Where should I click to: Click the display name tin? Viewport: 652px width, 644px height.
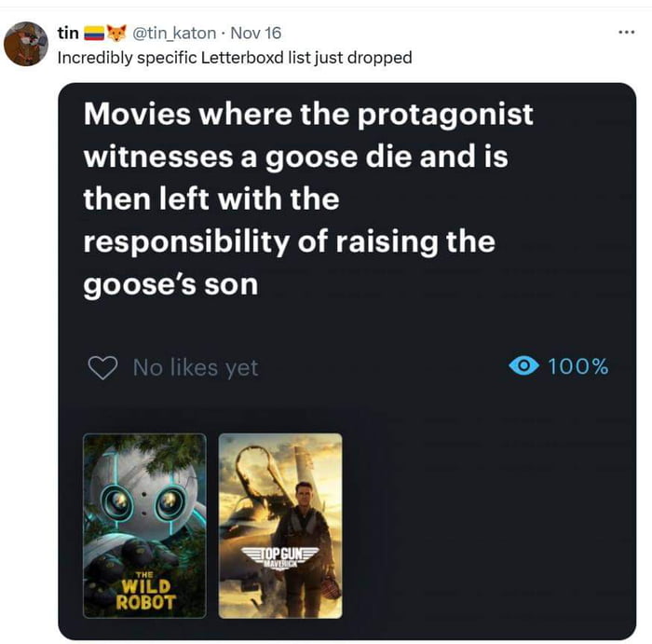click(68, 33)
